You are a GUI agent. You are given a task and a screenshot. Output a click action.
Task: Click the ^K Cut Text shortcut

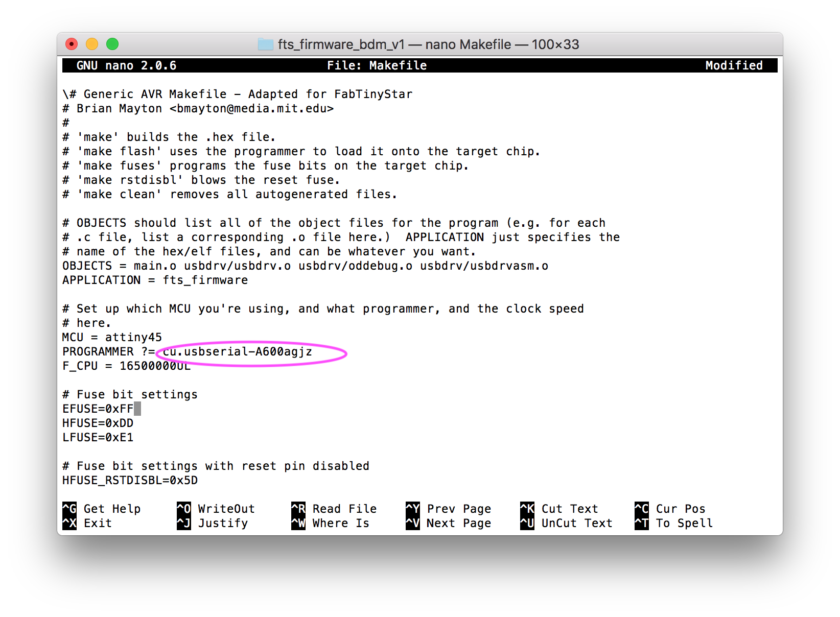pyautogui.click(x=559, y=509)
